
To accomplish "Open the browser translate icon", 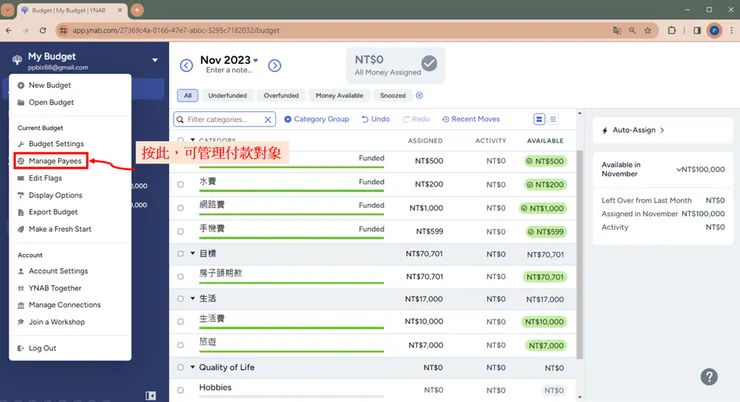I will [617, 30].
